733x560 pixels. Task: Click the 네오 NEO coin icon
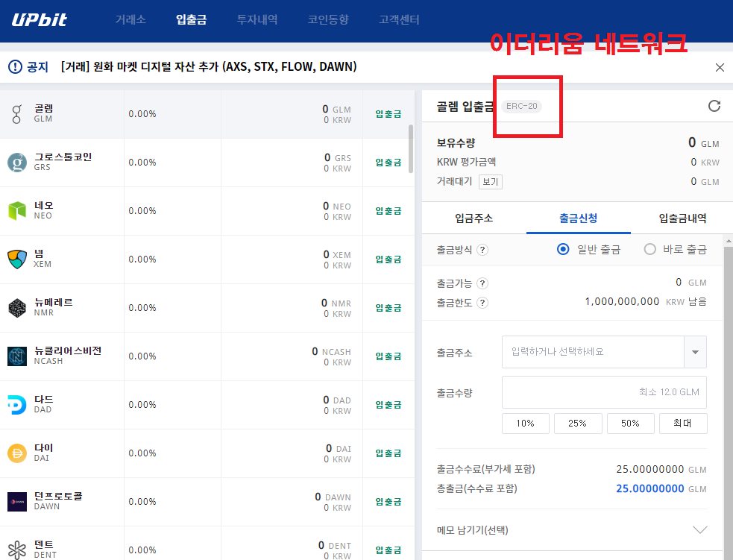(x=17, y=211)
